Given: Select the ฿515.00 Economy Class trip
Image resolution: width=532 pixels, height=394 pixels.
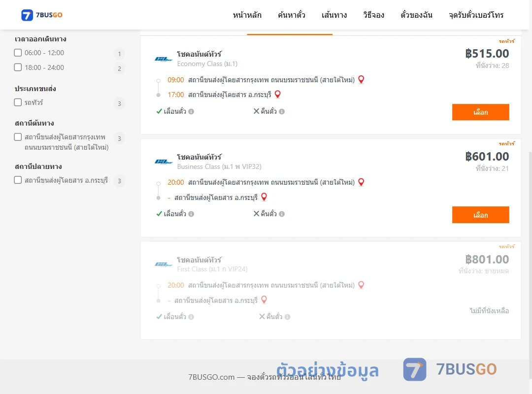Looking at the screenshot, I should point(480,112).
